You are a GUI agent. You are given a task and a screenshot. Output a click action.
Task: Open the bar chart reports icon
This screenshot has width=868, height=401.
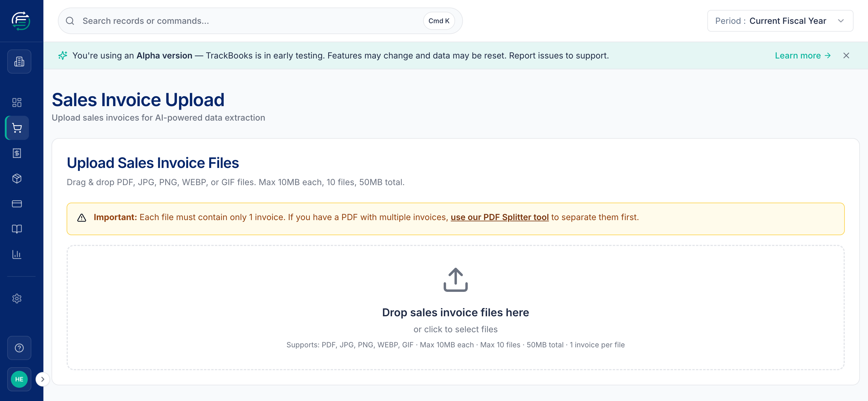point(17,254)
